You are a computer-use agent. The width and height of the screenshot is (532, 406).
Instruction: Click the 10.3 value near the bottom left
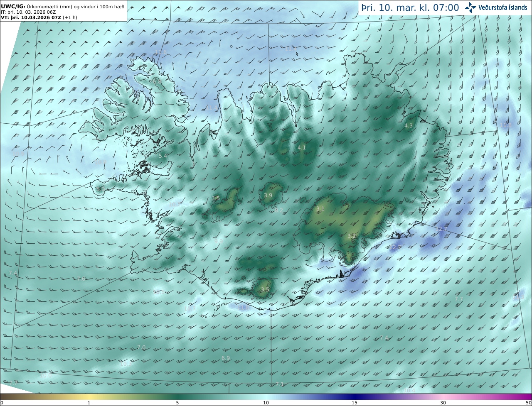[x=125, y=364]
